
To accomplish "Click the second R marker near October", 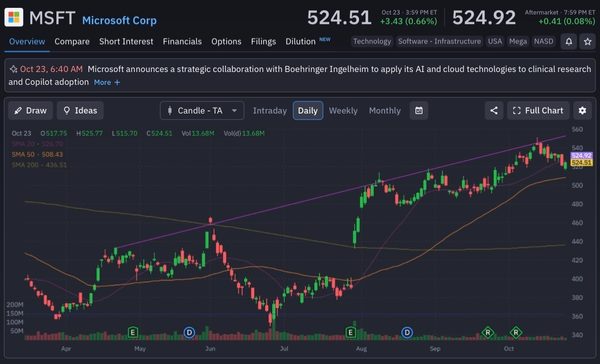I will pyautogui.click(x=516, y=332).
